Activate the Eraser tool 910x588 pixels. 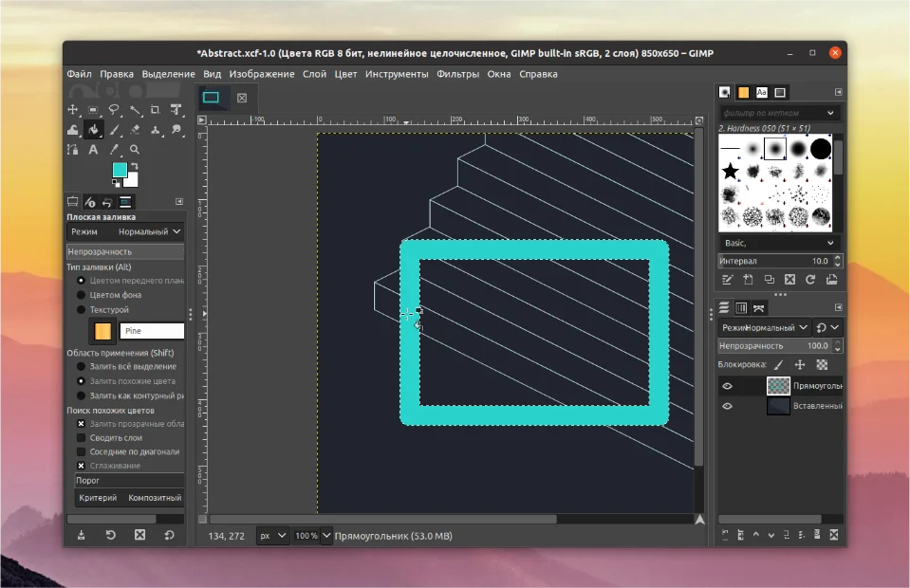(135, 130)
